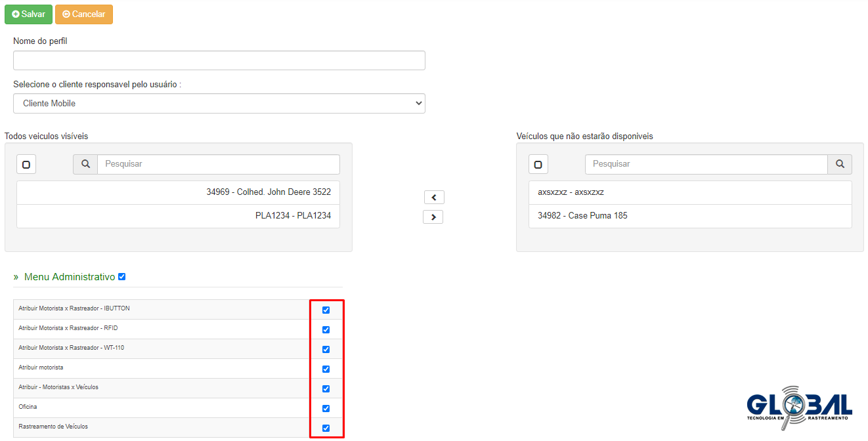This screenshot has width=868, height=441.
Task: Toggle Atribuir Motorista x Rastreador - IBUTTON checkbox
Action: [x=326, y=310]
